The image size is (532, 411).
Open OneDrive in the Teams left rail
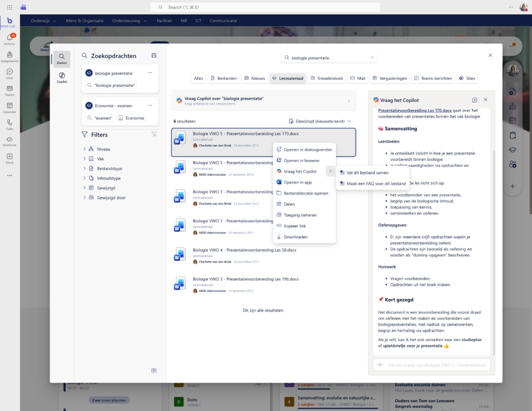pyautogui.click(x=9, y=141)
